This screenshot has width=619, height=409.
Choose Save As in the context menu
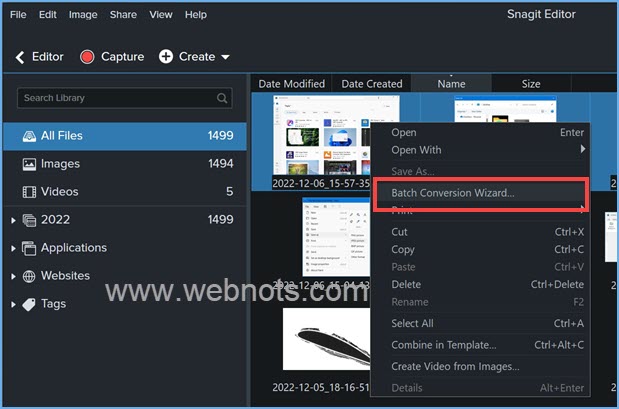[480, 171]
